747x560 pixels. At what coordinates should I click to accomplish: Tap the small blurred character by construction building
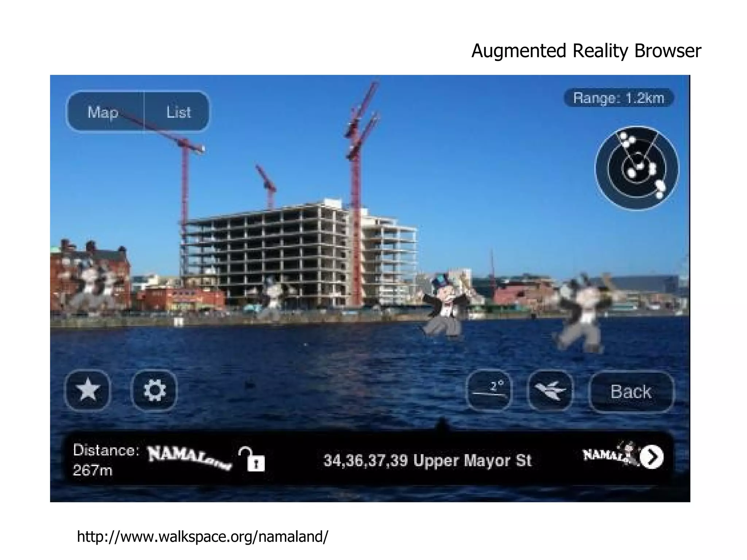point(272,296)
